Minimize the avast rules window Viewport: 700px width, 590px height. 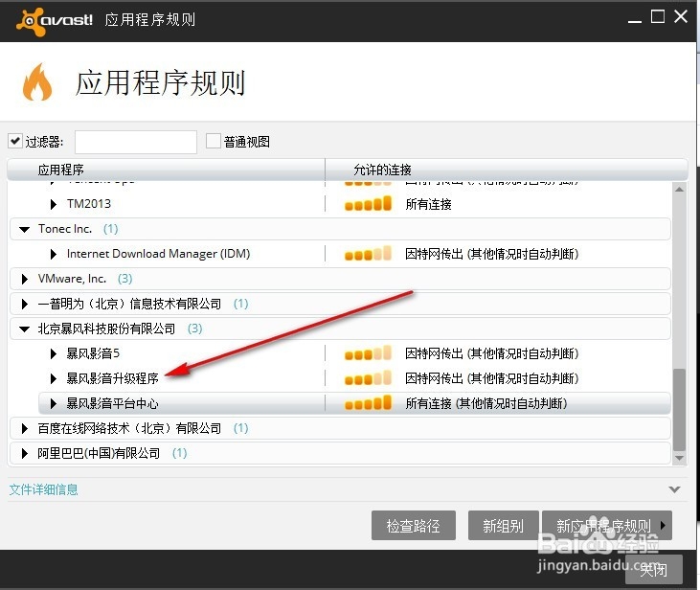634,20
